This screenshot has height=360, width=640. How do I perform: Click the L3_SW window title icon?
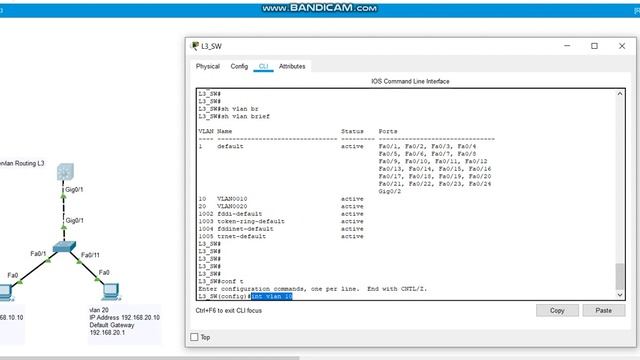coord(195,46)
